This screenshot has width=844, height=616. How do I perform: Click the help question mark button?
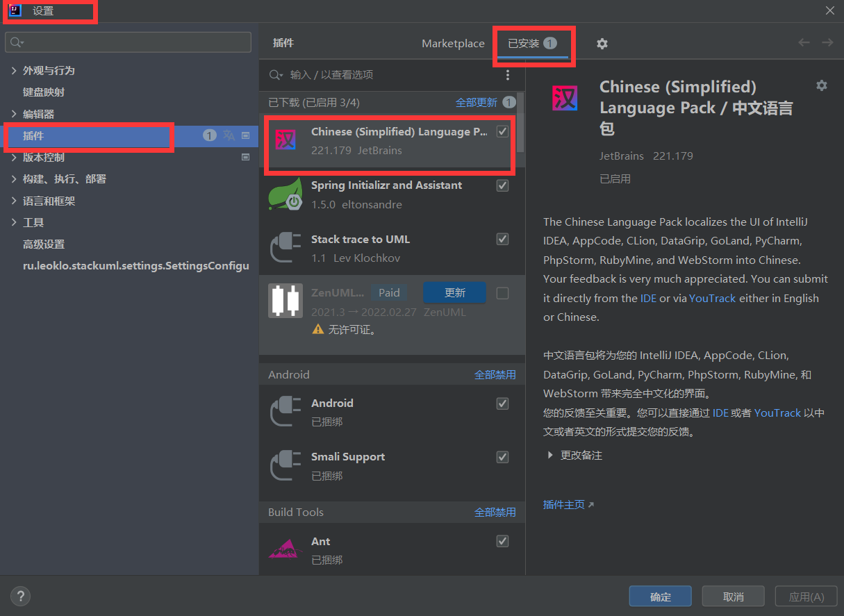point(20,596)
